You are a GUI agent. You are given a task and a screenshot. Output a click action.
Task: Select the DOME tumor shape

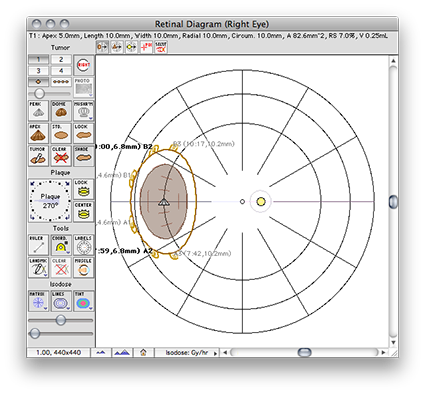[x=61, y=111]
